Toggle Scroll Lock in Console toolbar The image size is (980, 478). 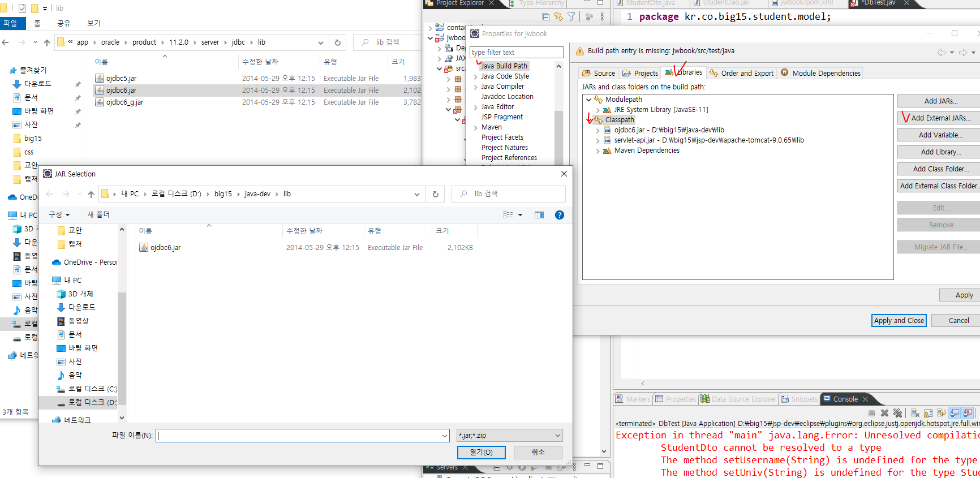pyautogui.click(x=929, y=413)
